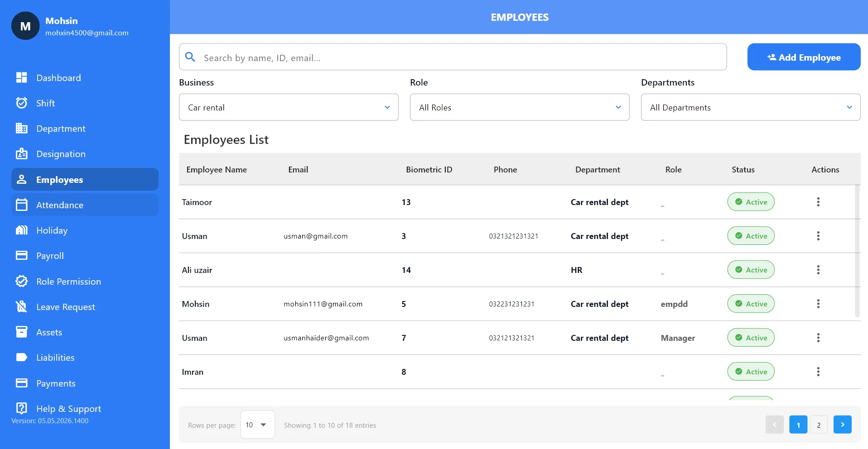The width and height of the screenshot is (868, 449).
Task: Open Assets in the sidebar
Action: click(x=85, y=332)
